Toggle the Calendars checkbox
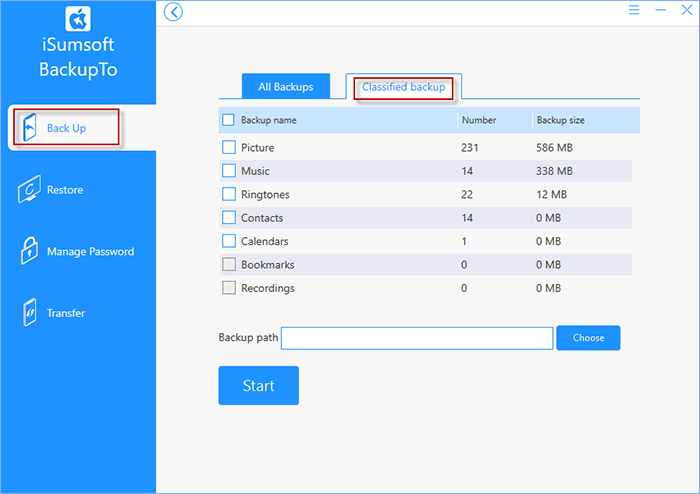 (229, 241)
